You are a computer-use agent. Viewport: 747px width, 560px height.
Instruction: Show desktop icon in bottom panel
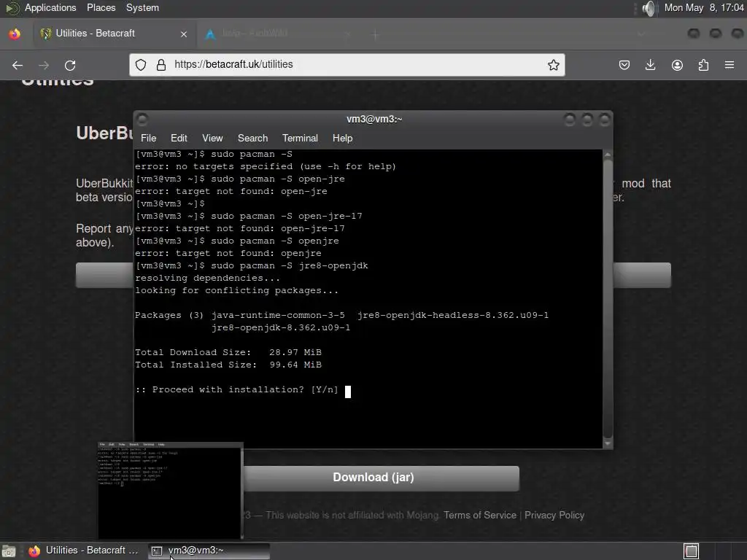pyautogui.click(x=9, y=551)
